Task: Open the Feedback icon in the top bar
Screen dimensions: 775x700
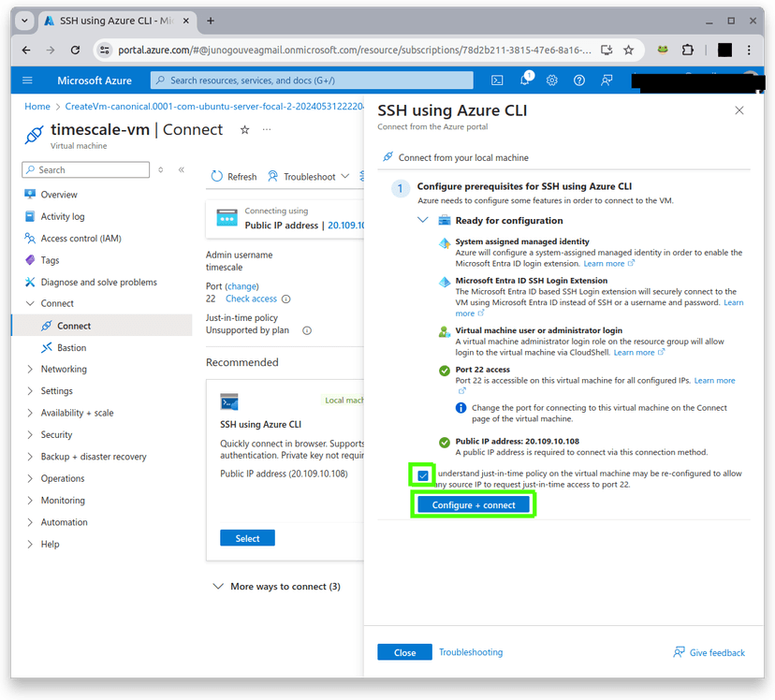Action: pos(606,80)
